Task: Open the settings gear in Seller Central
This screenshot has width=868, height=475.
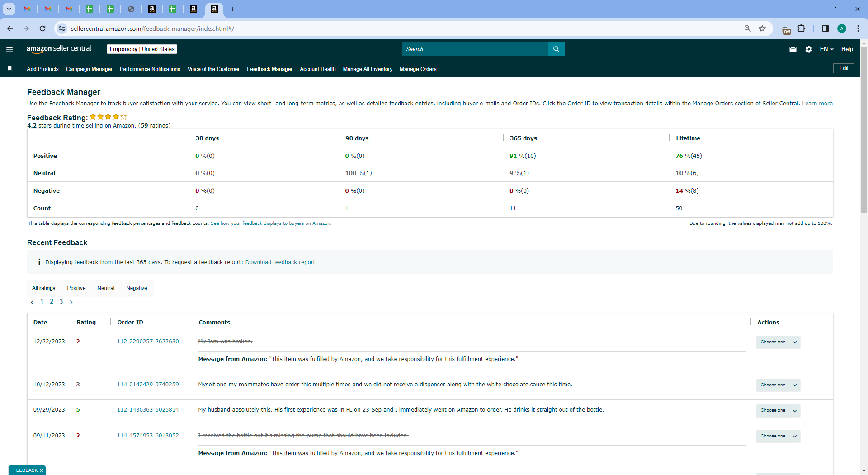Action: (809, 49)
